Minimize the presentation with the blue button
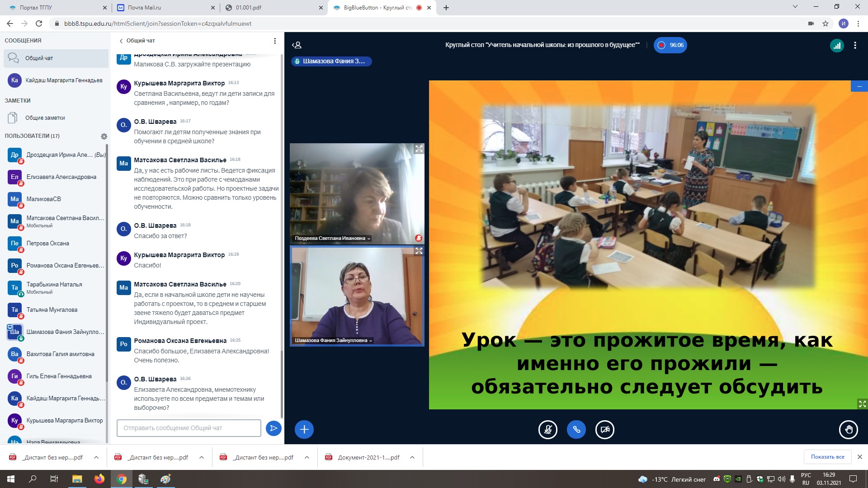The height and width of the screenshot is (488, 868). pyautogui.click(x=859, y=86)
